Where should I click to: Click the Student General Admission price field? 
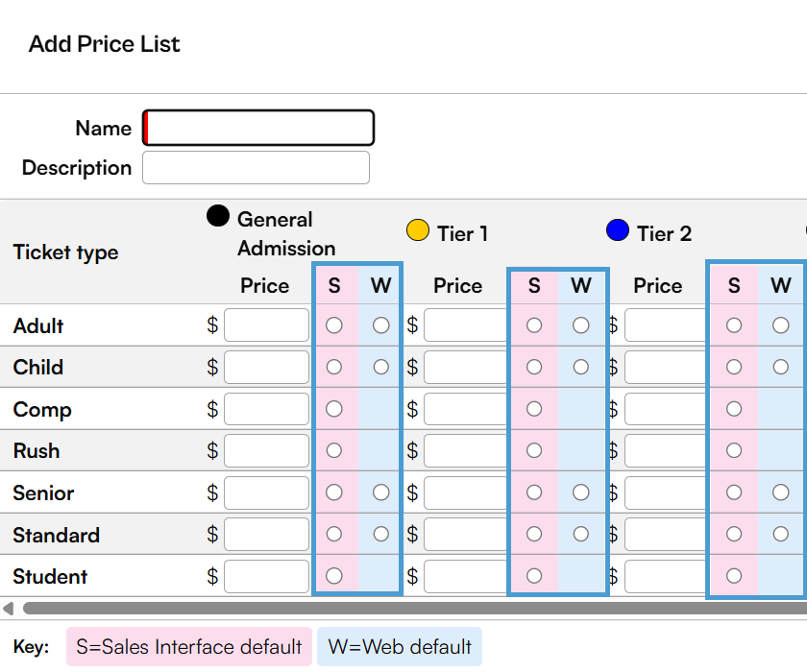click(x=267, y=576)
